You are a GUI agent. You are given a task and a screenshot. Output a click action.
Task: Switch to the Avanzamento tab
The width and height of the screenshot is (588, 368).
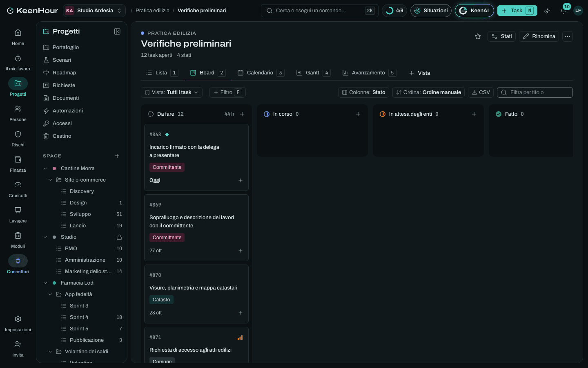click(369, 73)
